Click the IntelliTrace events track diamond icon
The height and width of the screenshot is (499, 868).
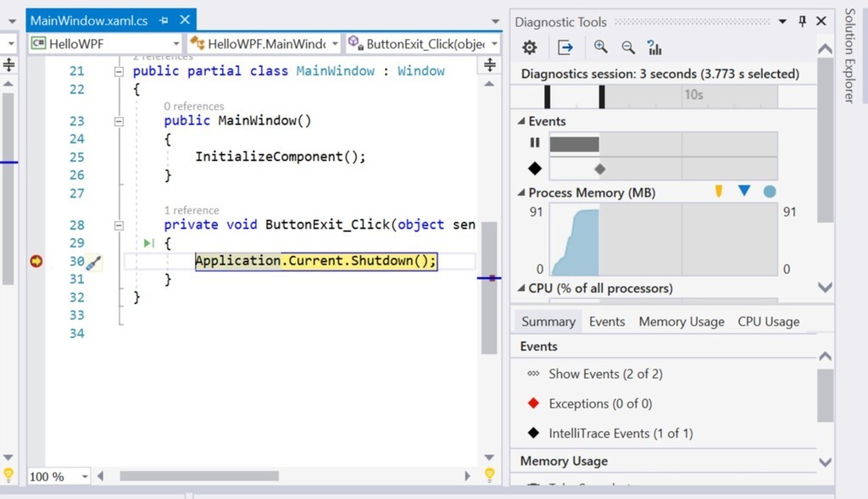pos(535,169)
